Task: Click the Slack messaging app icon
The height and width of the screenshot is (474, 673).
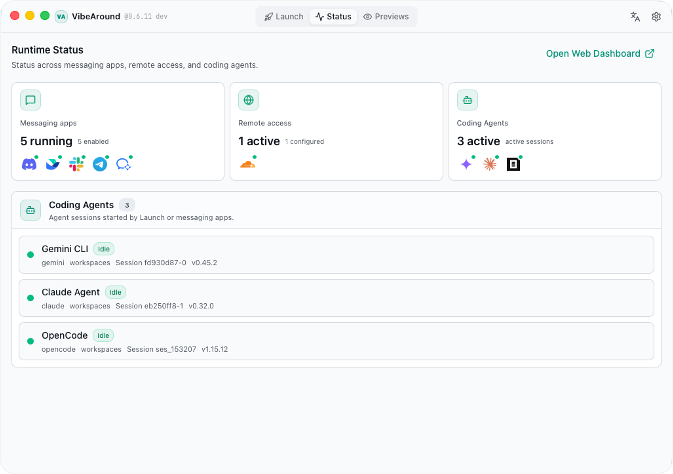Action: (x=76, y=164)
